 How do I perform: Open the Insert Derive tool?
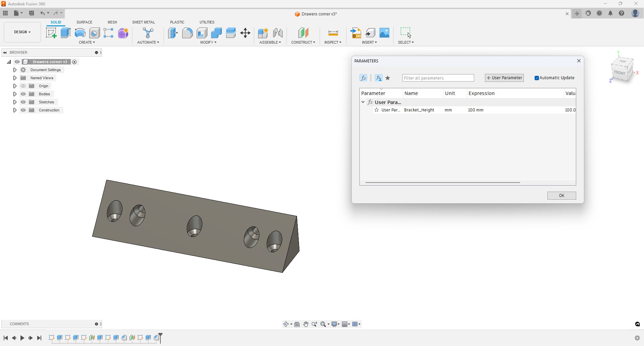(x=370, y=33)
